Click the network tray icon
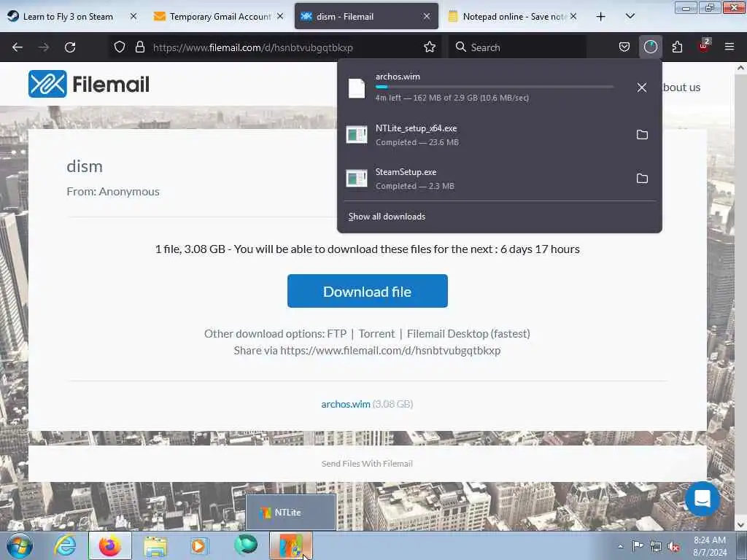This screenshot has width=747, height=560. pos(656,547)
